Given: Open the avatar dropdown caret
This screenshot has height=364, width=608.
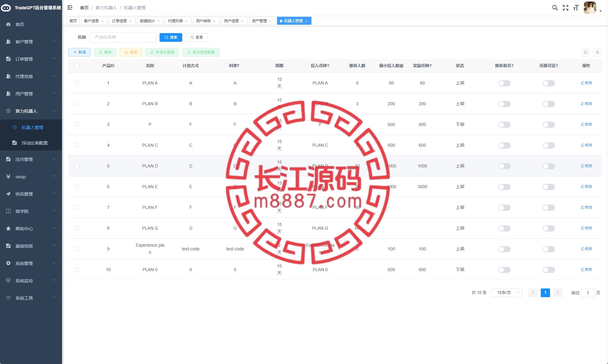Looking at the screenshot, I should tap(601, 11).
